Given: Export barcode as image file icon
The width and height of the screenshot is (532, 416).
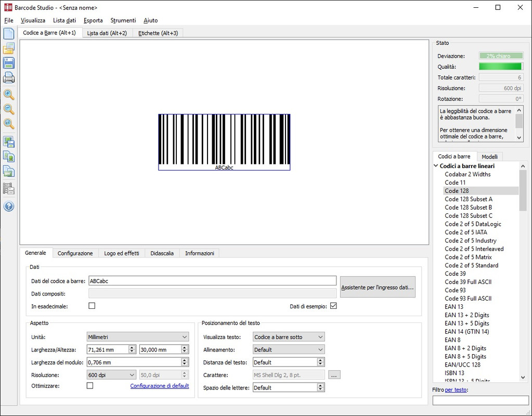Looking at the screenshot, I should point(8,141).
